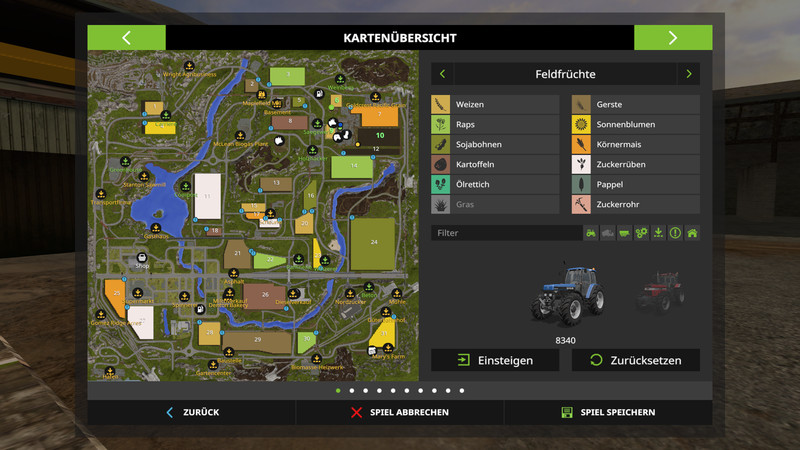This screenshot has height=450, width=800.
Task: Toggle the greyed-out combine harvester filter icon
Action: [608, 233]
